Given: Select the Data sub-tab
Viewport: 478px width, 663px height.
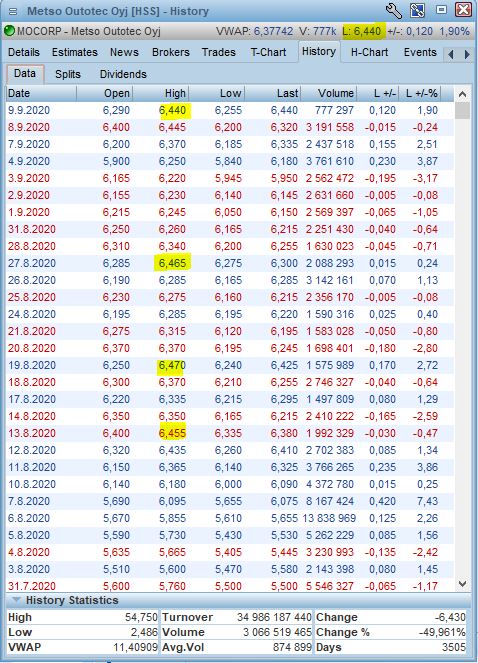Looking at the screenshot, I should point(25,74).
